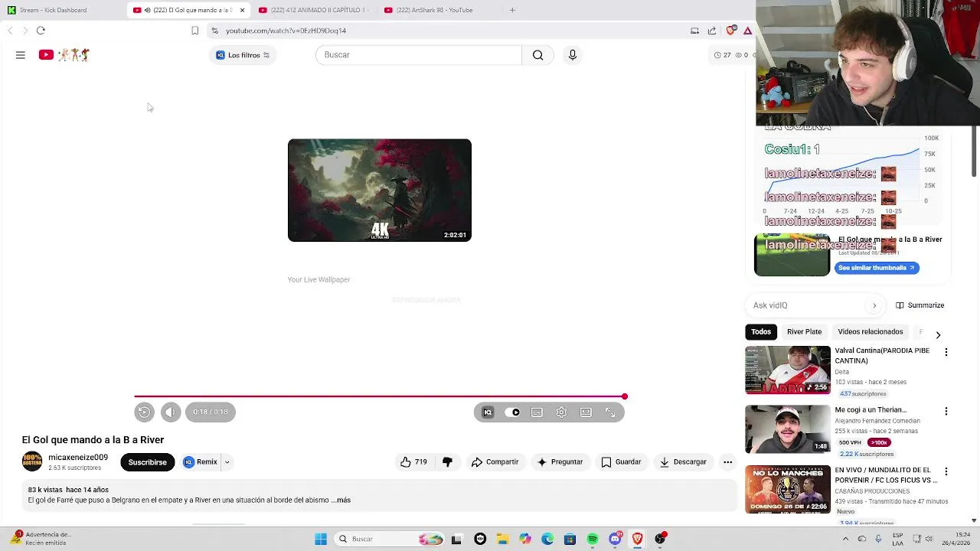Viewport: 980px width, 551px height.
Task: Open options menu for Valval Cantina video
Action: coord(946,352)
